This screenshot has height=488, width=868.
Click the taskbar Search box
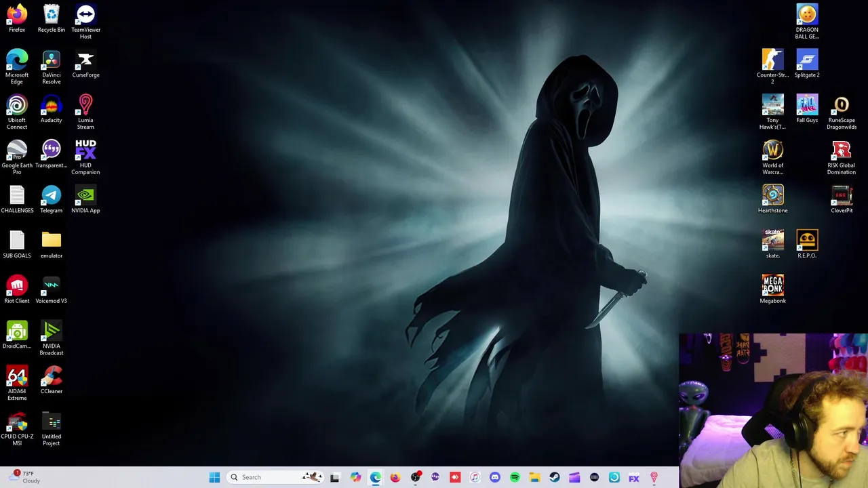[275, 477]
